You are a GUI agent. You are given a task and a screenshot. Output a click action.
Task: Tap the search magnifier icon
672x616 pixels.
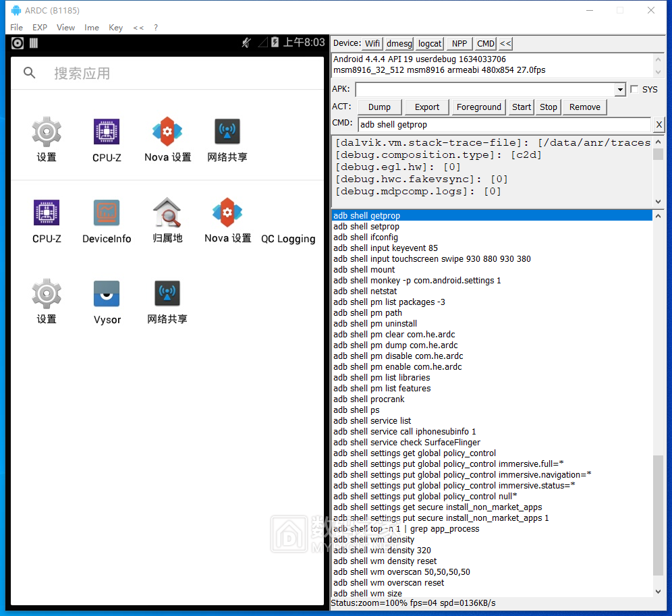click(29, 73)
